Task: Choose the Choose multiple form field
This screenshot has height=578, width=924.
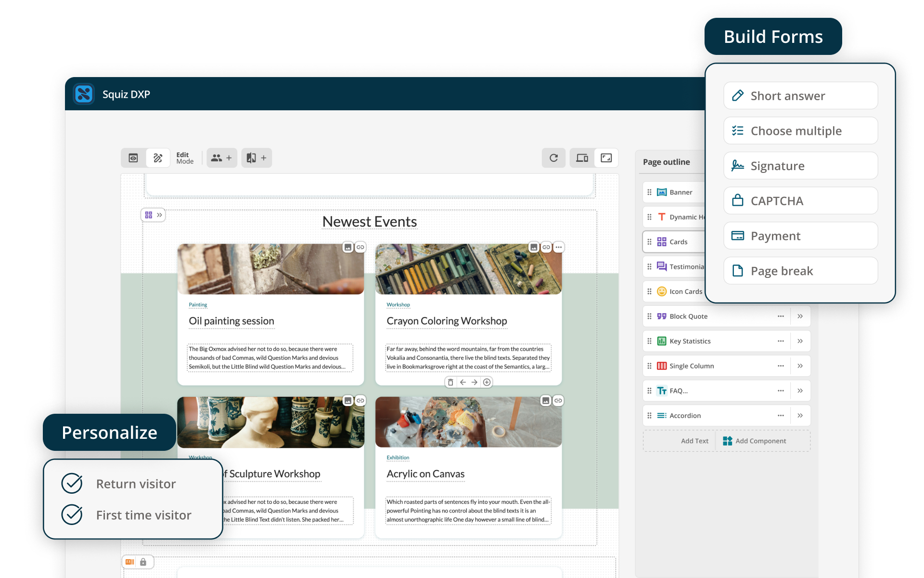Action: tap(800, 131)
